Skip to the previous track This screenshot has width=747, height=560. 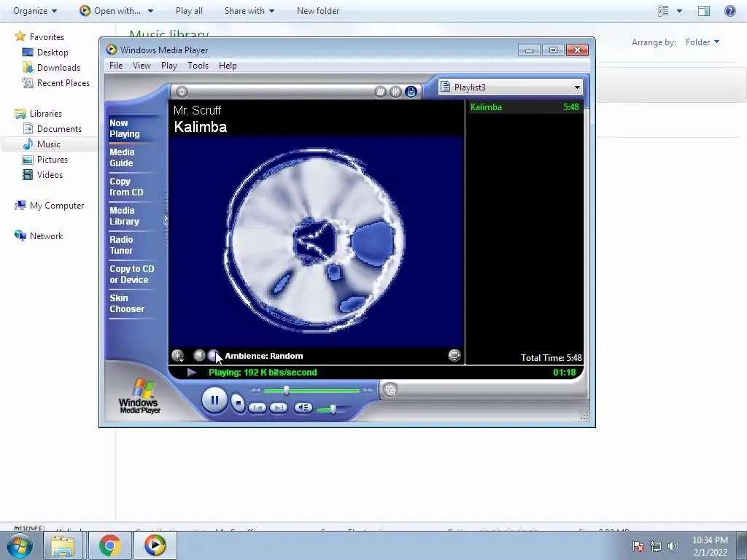click(258, 408)
